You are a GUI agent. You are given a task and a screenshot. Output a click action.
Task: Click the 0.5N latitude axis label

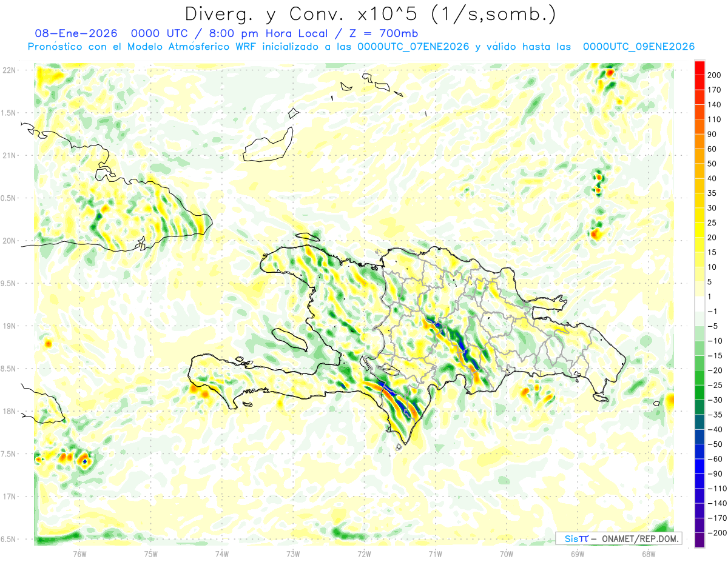[9, 198]
